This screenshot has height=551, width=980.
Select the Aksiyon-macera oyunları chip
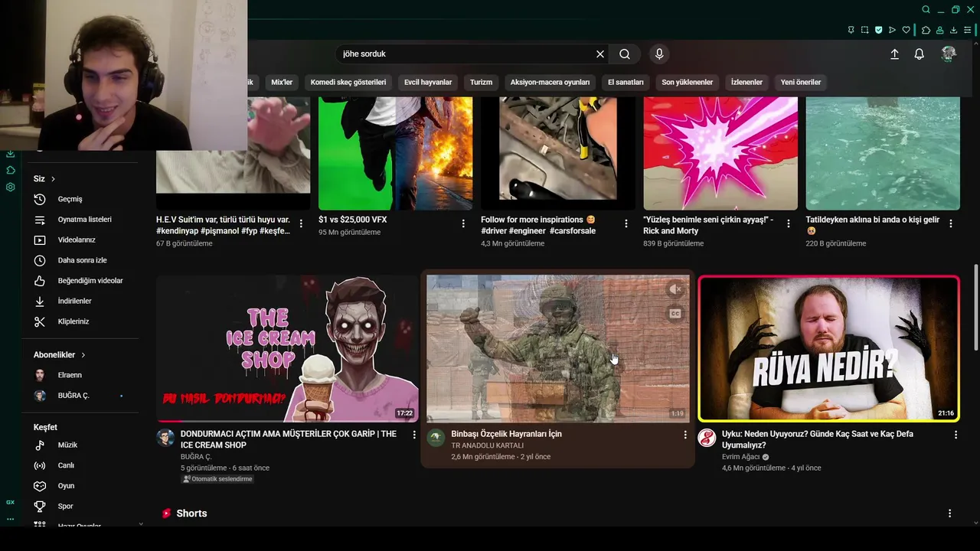point(550,82)
